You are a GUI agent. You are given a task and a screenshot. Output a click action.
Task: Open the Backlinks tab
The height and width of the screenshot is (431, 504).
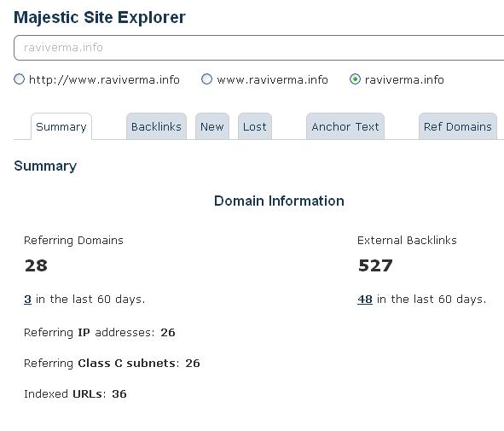click(156, 126)
